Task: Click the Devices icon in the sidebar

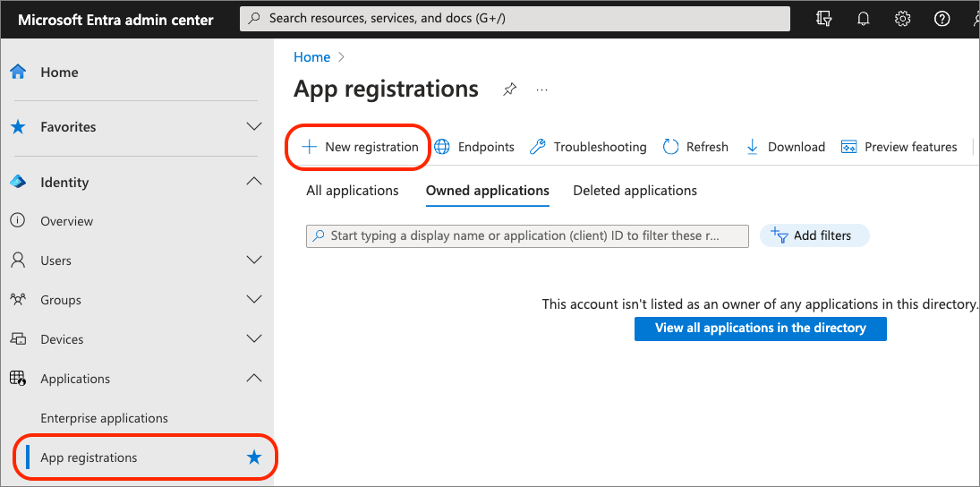Action: 18,338
